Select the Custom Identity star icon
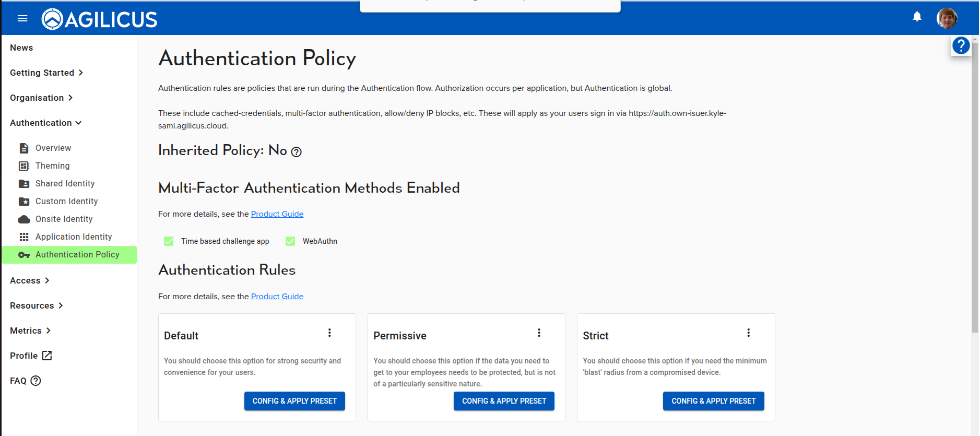 click(x=24, y=201)
